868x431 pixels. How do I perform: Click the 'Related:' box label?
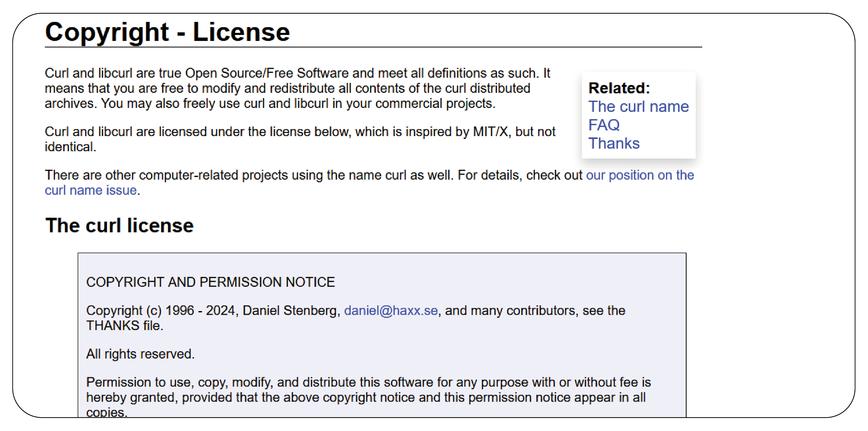(x=619, y=88)
